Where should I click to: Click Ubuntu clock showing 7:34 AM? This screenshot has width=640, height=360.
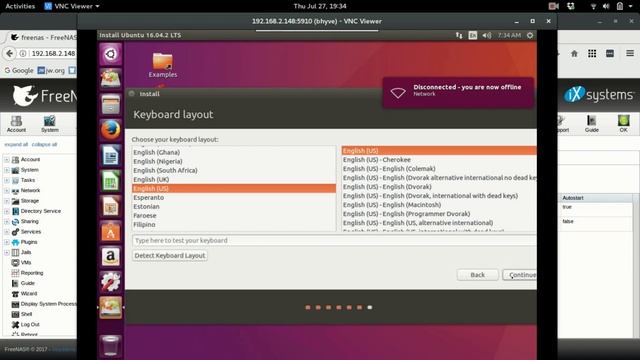click(x=509, y=36)
